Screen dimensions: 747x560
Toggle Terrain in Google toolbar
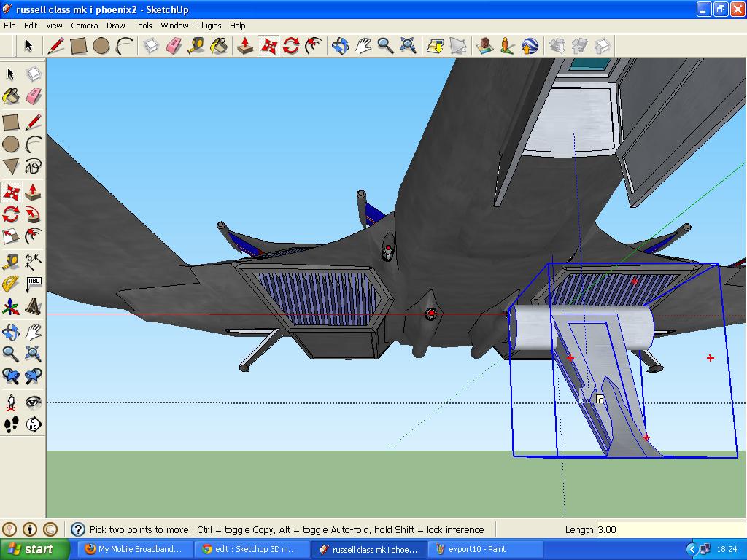click(x=458, y=46)
